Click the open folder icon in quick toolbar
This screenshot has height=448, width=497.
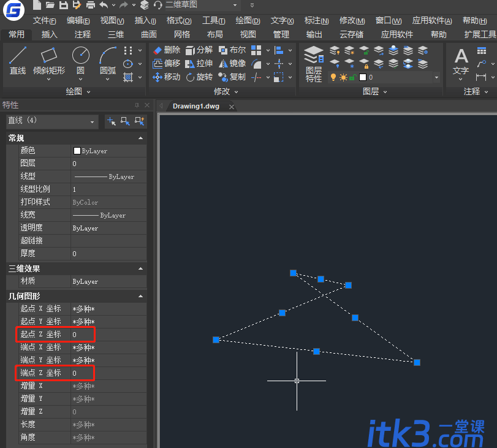click(x=50, y=5)
